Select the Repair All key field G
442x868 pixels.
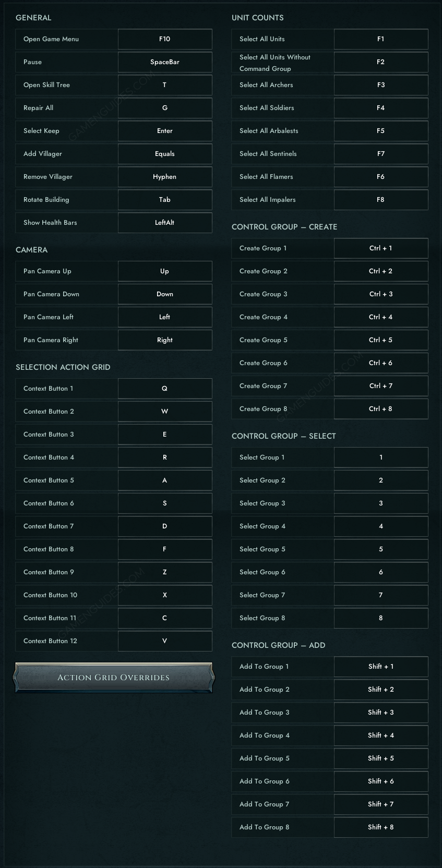165,108
